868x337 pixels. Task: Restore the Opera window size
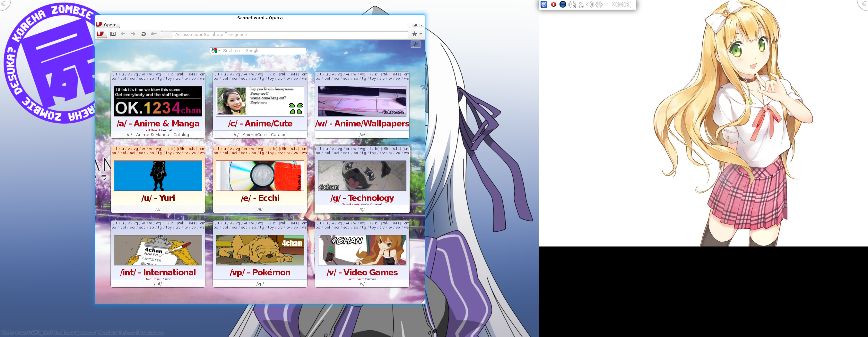click(x=415, y=26)
